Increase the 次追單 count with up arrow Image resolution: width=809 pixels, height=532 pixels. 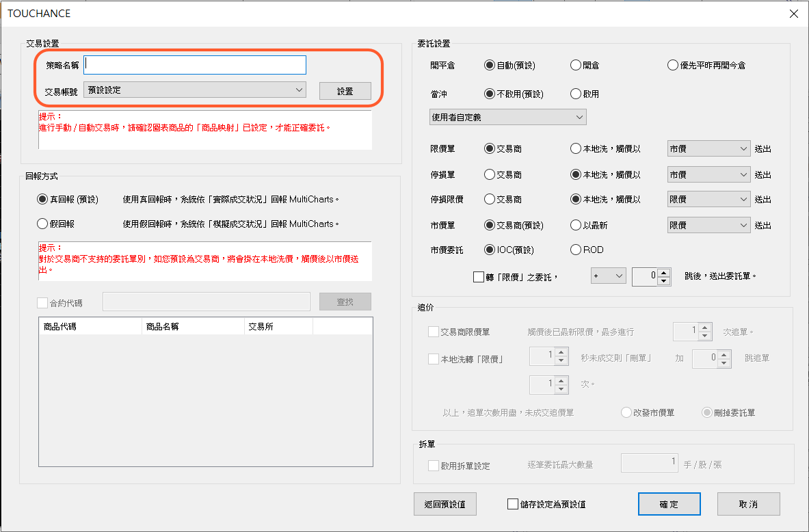coord(705,327)
